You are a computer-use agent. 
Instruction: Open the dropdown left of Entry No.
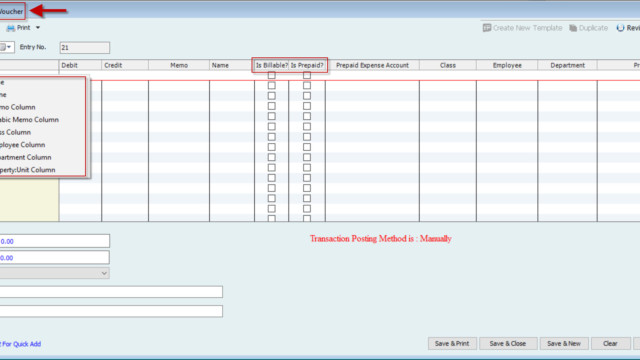click(7, 47)
